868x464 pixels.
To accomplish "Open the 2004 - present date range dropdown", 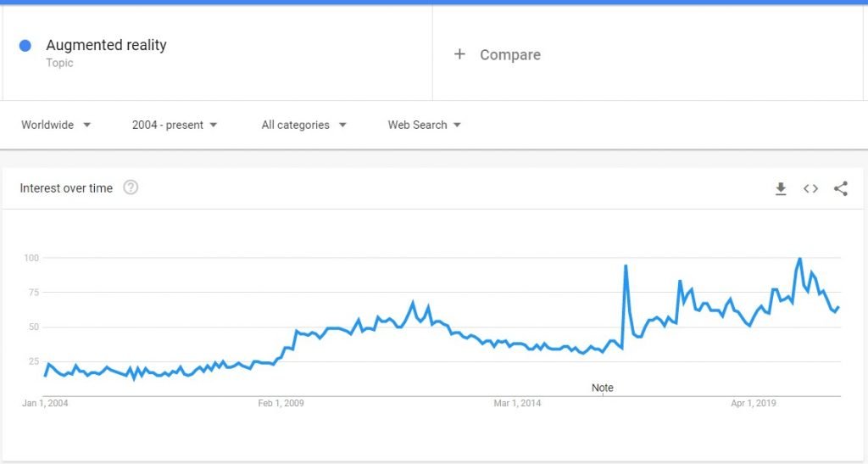I will pos(175,126).
